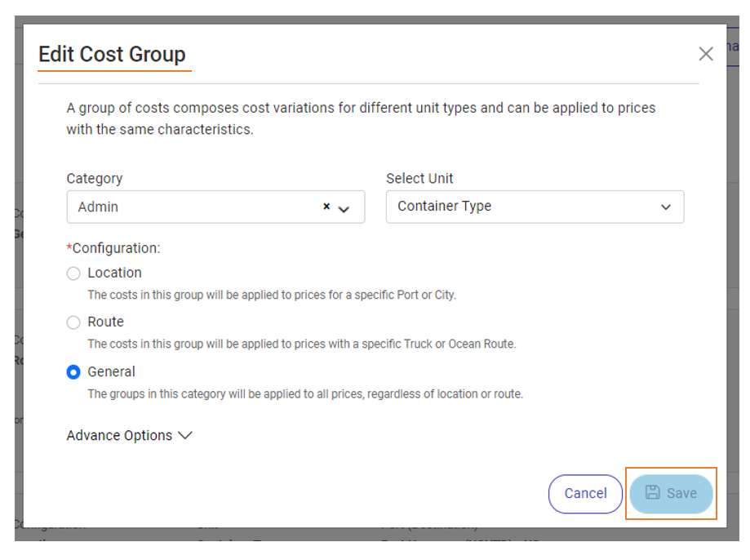
Task: Click the Category field label
Action: coord(94,178)
